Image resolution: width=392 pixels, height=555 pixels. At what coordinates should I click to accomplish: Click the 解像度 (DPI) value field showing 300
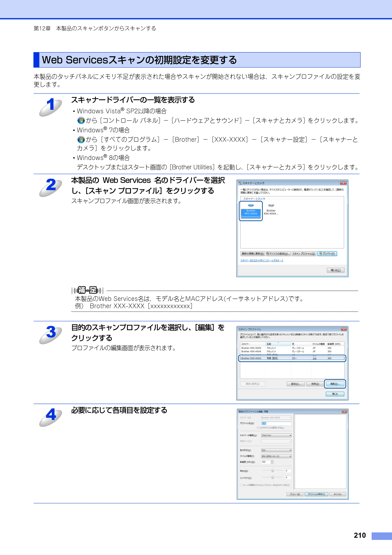pos(266,462)
